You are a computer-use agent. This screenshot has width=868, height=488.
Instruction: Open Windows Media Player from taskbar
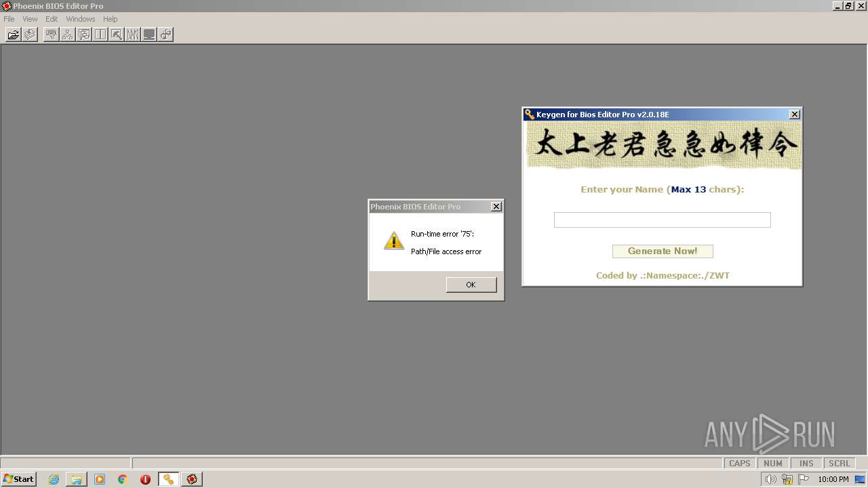click(x=100, y=479)
